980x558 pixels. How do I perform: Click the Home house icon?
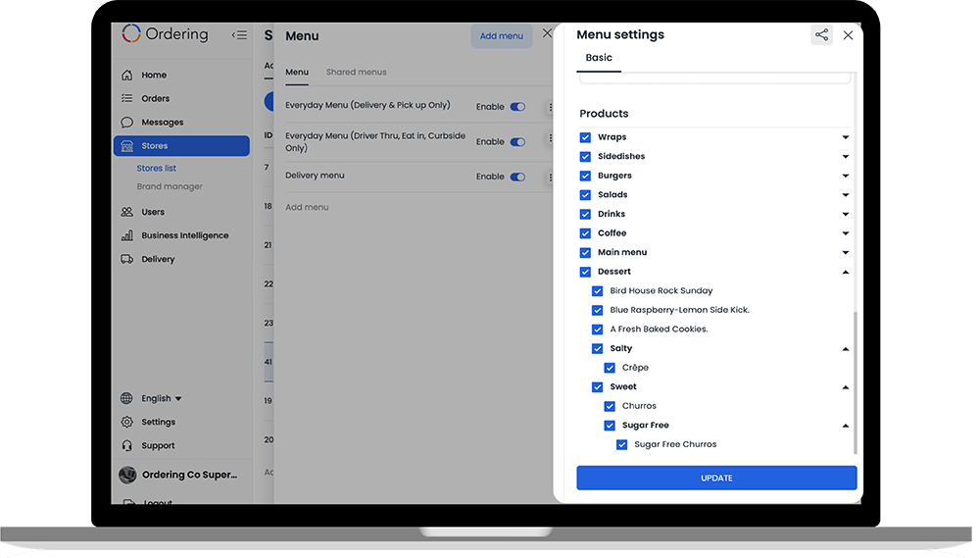coord(126,76)
